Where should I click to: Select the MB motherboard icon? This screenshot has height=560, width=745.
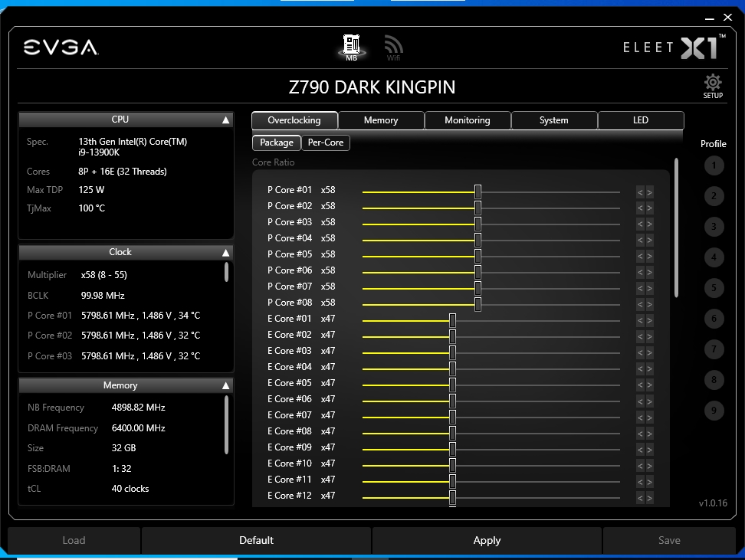[352, 47]
